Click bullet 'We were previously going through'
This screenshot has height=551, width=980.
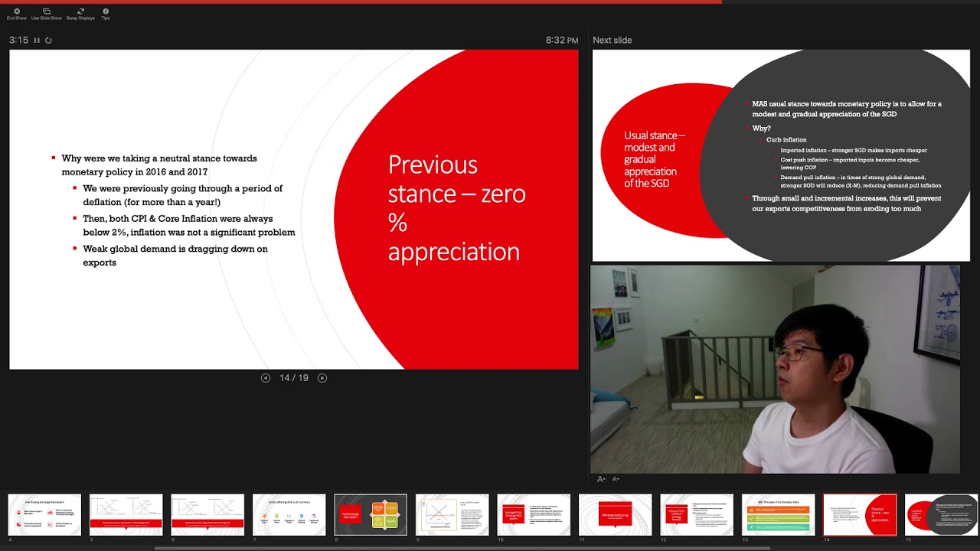point(183,195)
